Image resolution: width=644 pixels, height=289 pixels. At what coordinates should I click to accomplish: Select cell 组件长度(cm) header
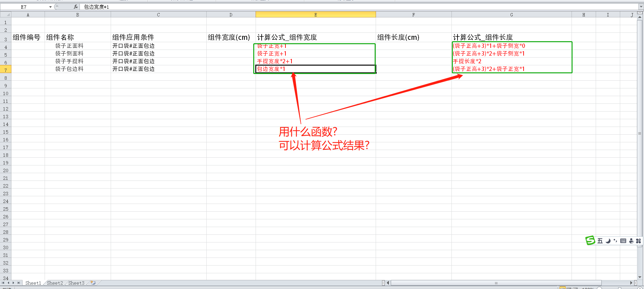click(x=414, y=37)
